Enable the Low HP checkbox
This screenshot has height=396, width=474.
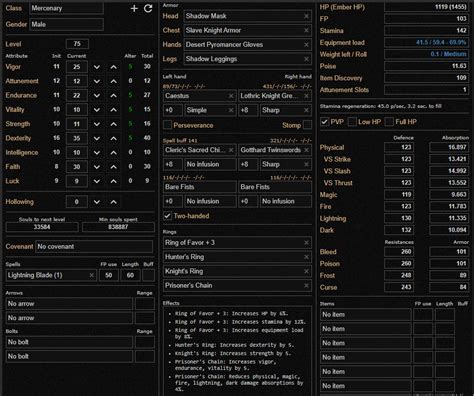(x=352, y=122)
